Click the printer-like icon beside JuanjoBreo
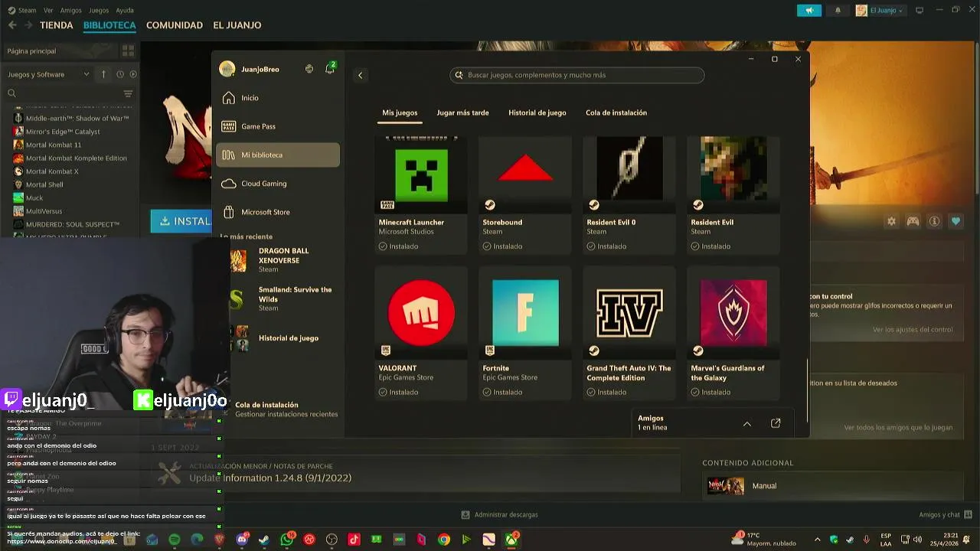980x551 pixels. [x=309, y=69]
